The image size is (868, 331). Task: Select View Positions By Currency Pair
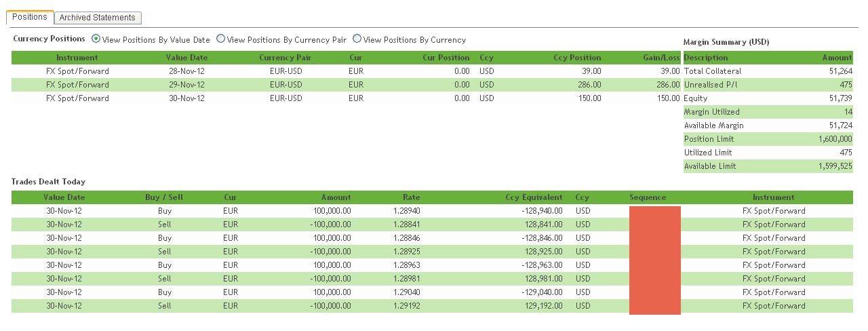click(220, 39)
